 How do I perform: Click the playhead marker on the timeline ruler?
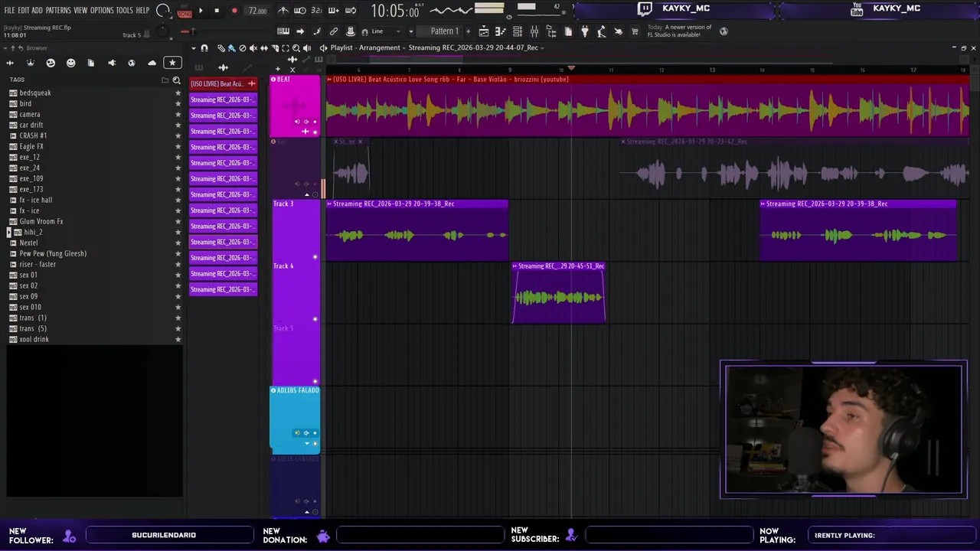pos(570,69)
